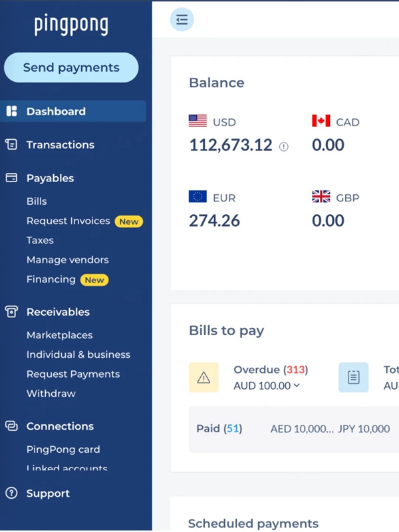
Task: Click the pingpong logo
Action: [71, 25]
